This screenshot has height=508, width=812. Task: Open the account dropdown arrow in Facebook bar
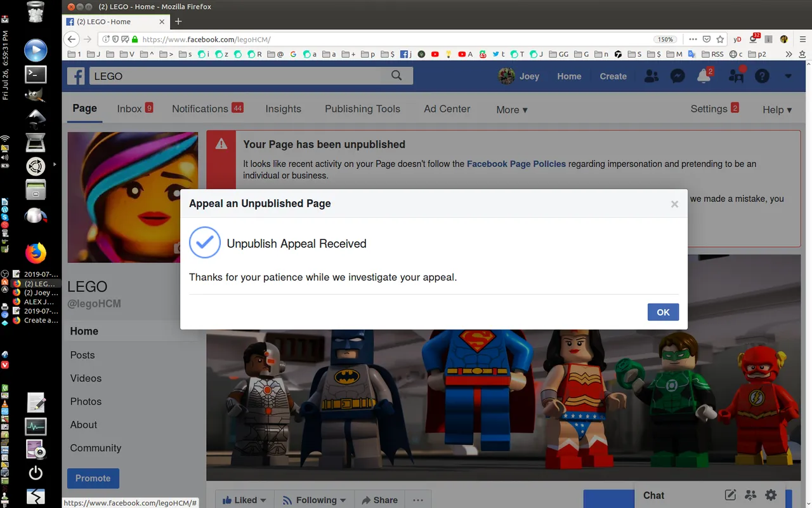tap(789, 76)
